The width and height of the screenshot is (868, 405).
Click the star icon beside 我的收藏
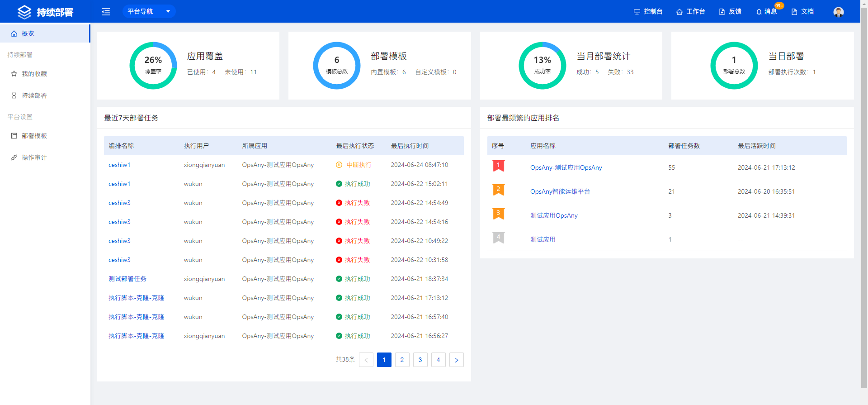coord(14,74)
